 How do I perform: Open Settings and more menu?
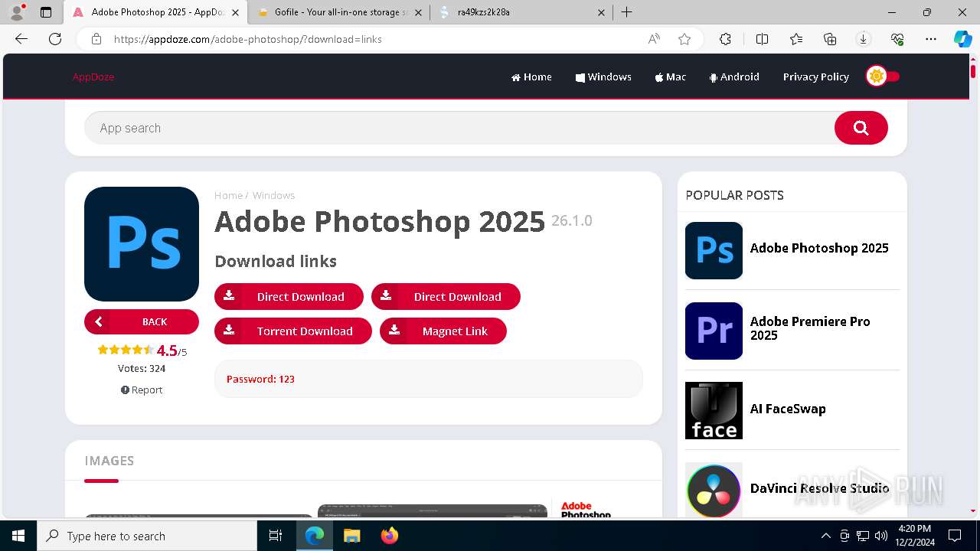click(x=931, y=39)
